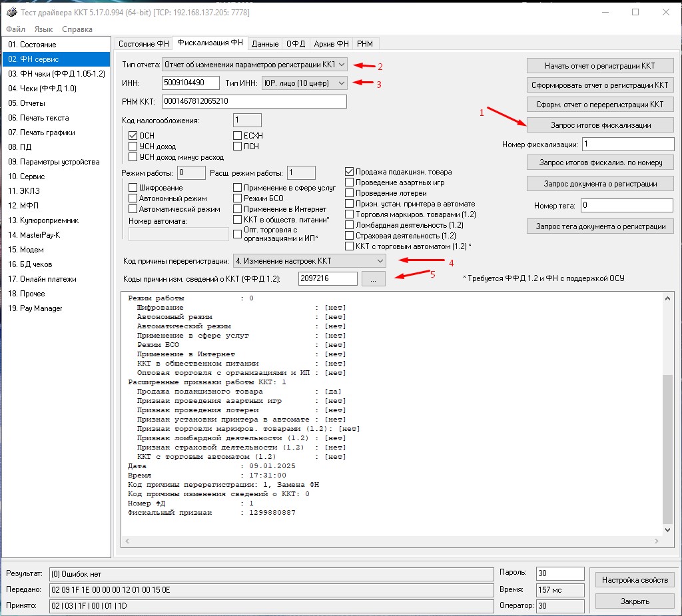Enable Автоматический режим checkbox
682x616 pixels.
133,209
